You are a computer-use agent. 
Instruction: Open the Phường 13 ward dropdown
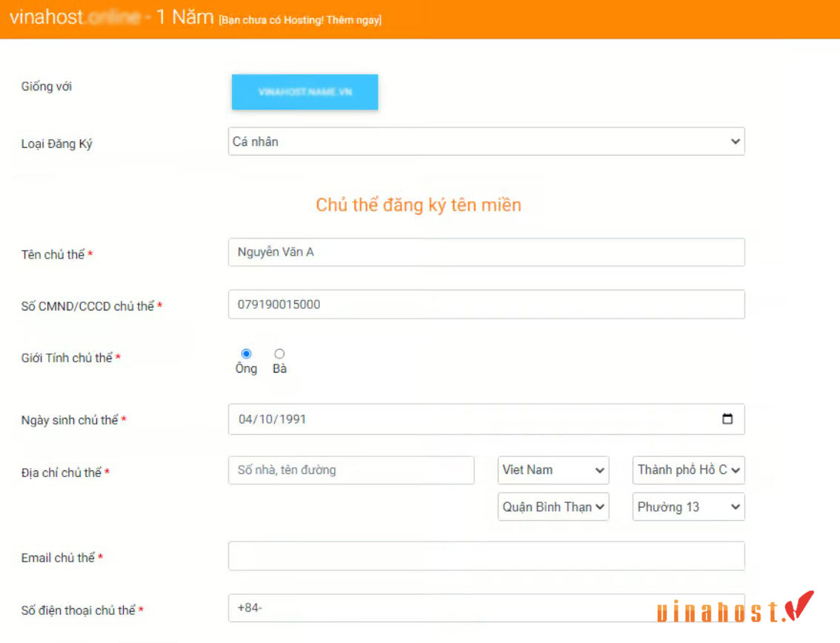(x=688, y=507)
